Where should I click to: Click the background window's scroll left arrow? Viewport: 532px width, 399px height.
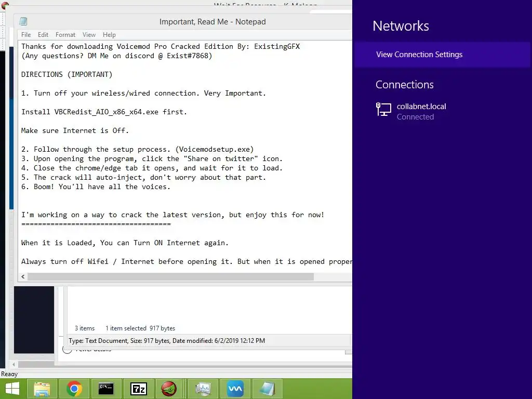point(14,364)
